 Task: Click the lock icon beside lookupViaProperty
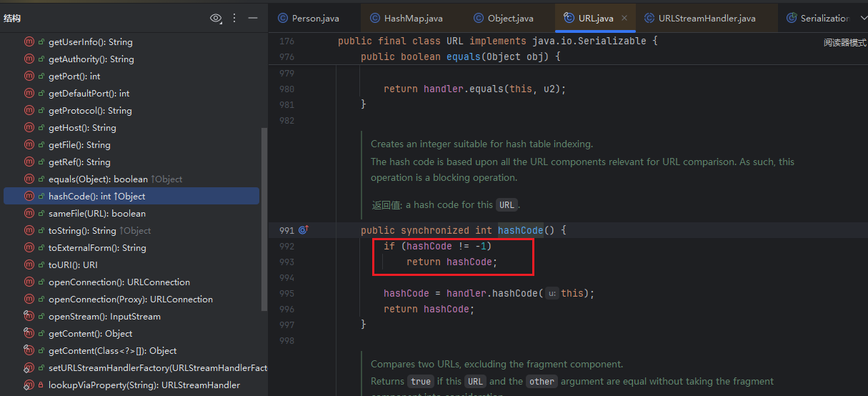point(41,385)
